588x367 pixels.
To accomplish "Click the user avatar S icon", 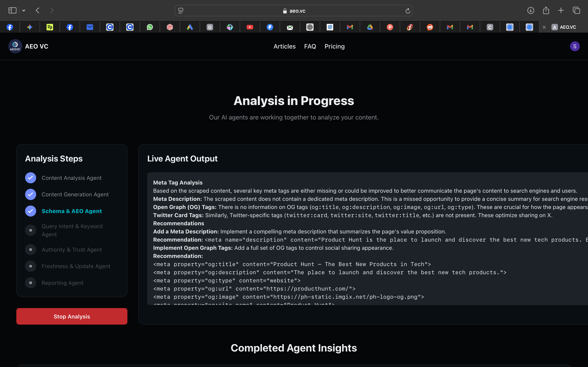I will pos(575,46).
